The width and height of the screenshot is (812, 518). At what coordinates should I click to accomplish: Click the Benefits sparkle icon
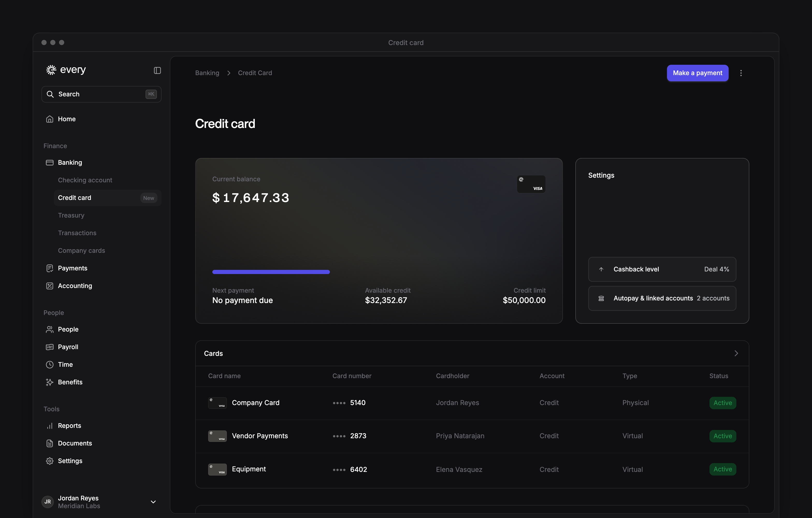point(49,382)
